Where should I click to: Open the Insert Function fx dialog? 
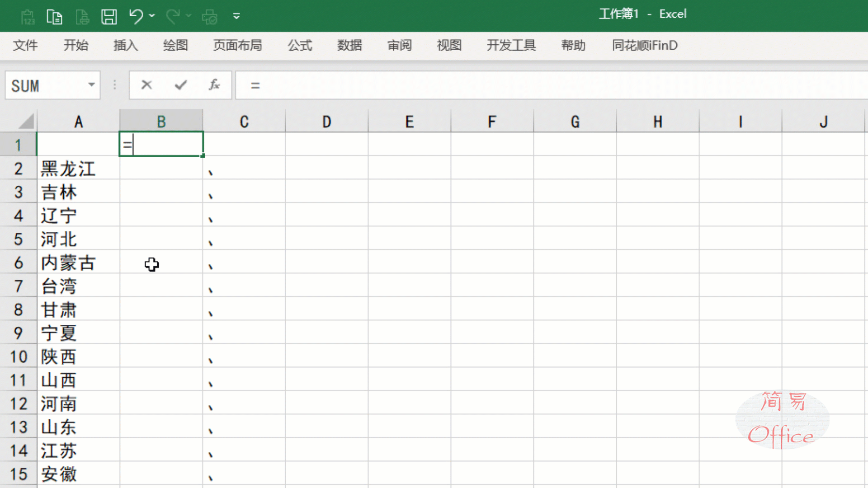tap(214, 85)
